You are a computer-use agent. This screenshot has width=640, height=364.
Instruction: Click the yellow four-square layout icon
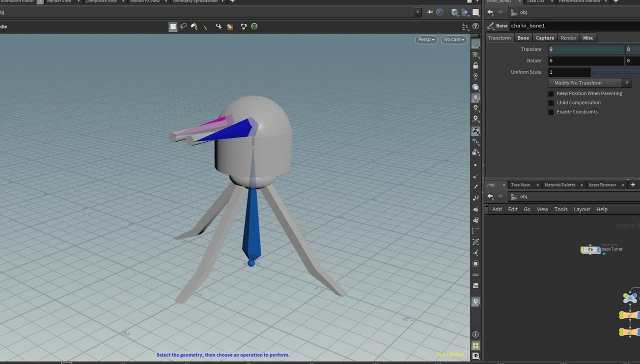(475, 346)
